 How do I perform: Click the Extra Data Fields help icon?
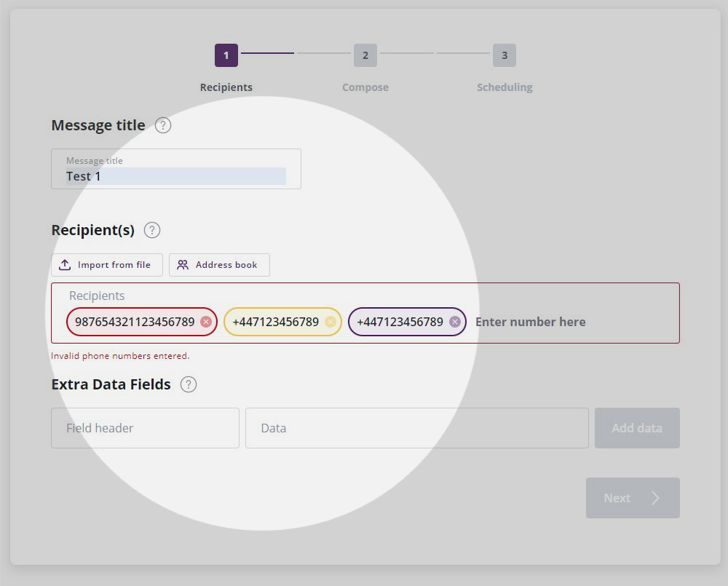[188, 384]
